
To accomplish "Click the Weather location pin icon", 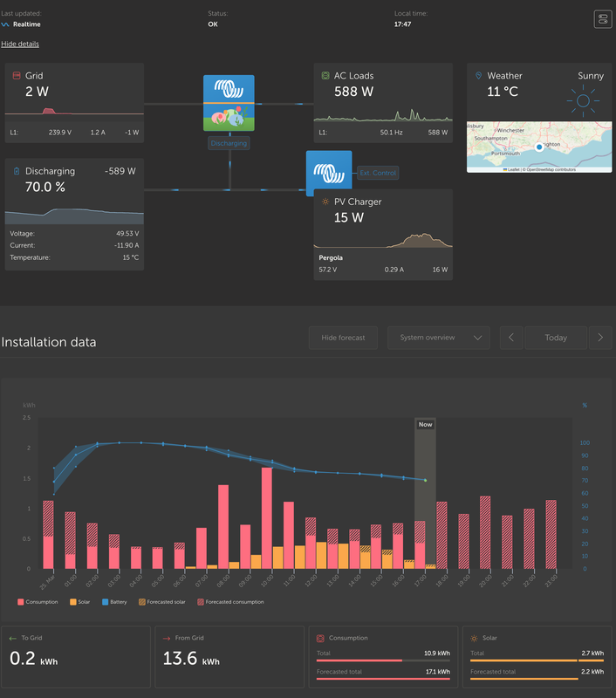I will coord(478,76).
